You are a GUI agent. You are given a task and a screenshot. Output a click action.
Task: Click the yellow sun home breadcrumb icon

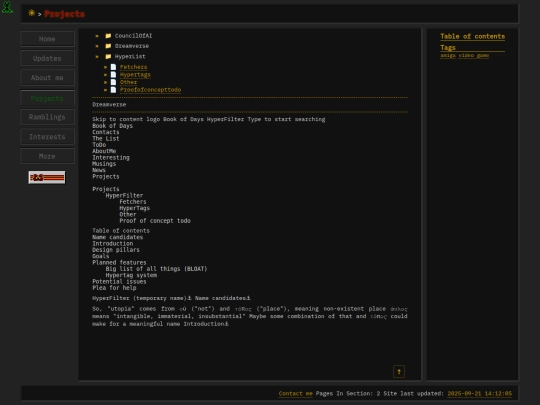point(31,13)
